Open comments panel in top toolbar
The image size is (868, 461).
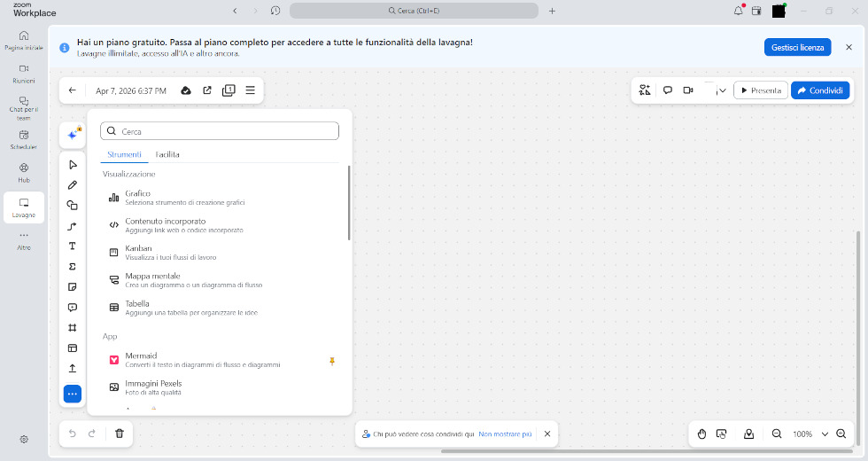pos(668,90)
